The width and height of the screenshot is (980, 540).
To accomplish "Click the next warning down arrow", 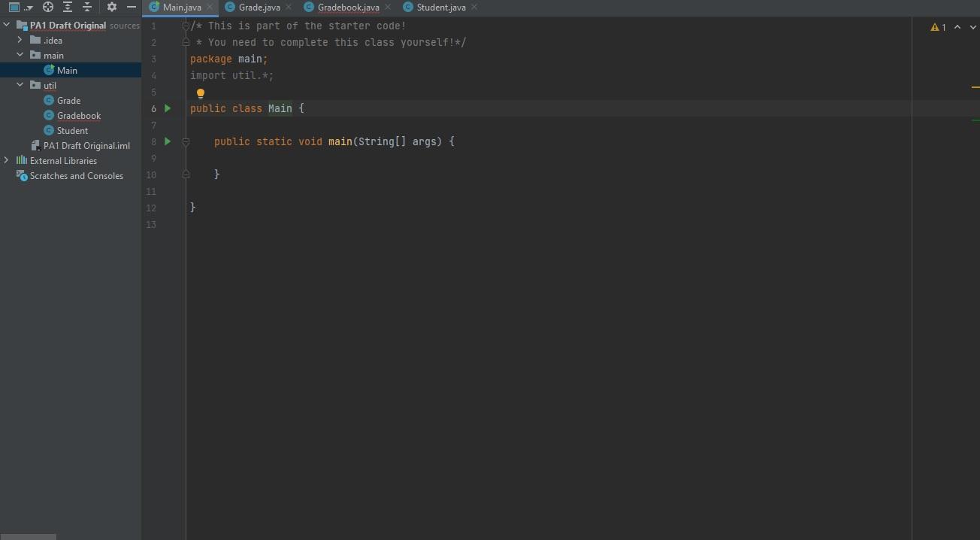I will (x=972, y=26).
